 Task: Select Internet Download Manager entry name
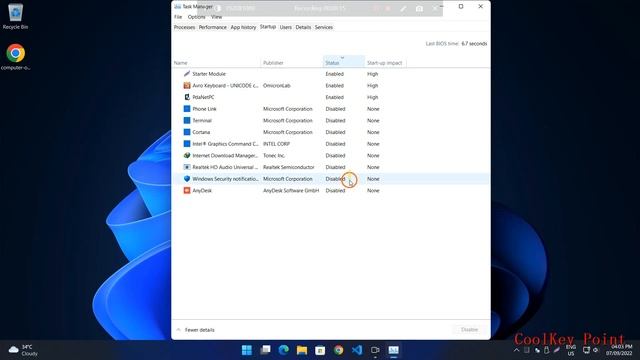(225, 156)
